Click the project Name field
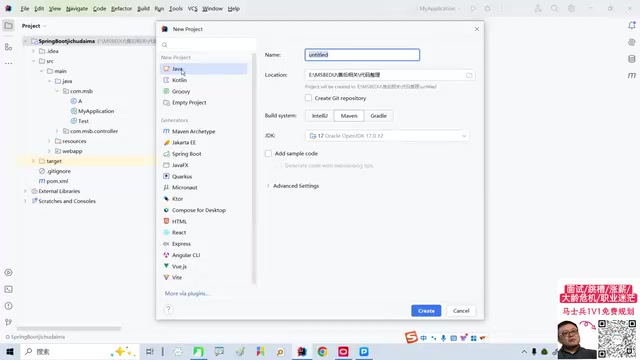 (362, 55)
